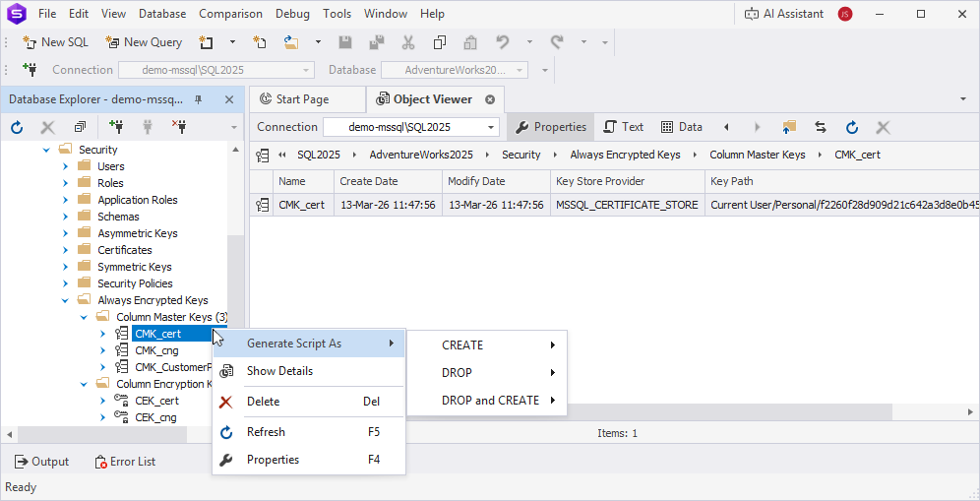Click the Save icon in toolbar
This screenshot has height=501, width=980.
pyautogui.click(x=345, y=42)
